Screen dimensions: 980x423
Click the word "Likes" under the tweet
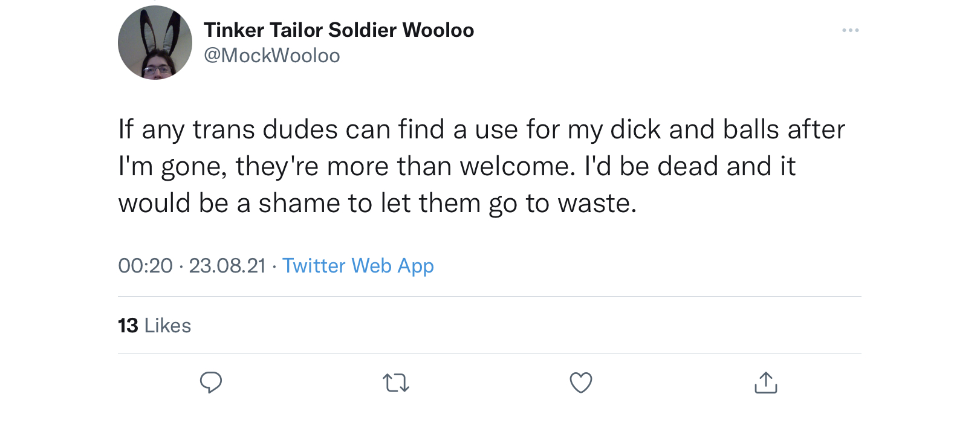point(167,326)
